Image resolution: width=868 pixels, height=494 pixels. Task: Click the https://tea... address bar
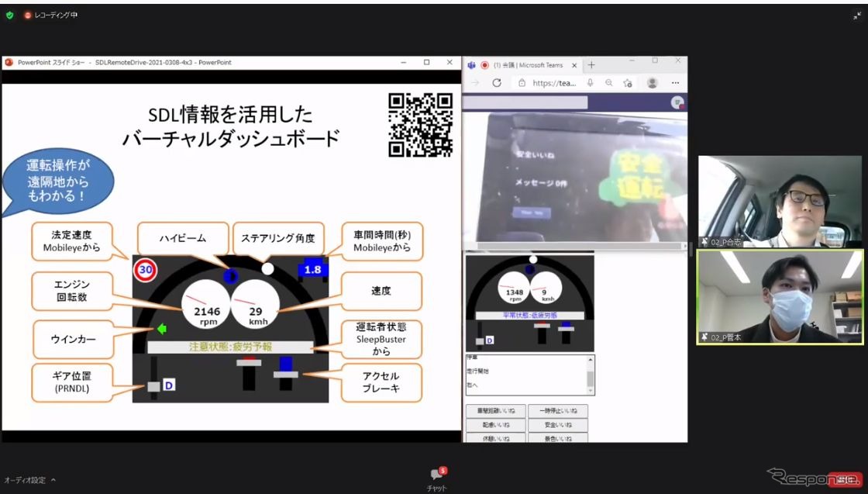point(553,81)
